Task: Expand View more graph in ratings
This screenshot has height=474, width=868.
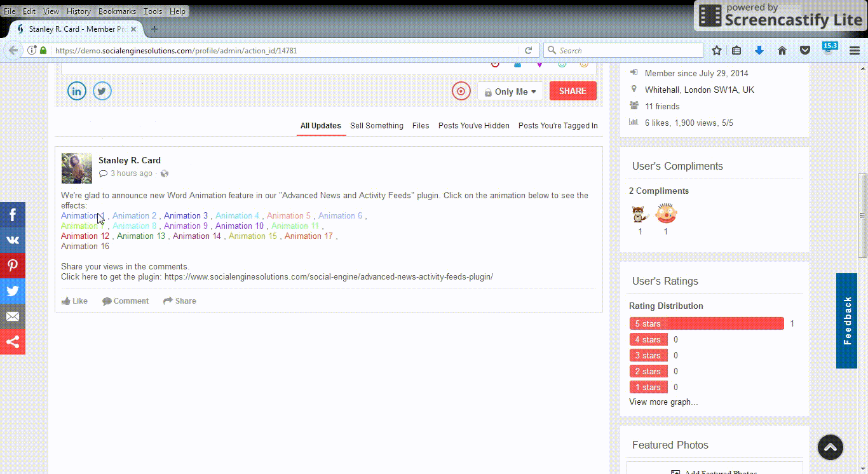Action: click(663, 402)
